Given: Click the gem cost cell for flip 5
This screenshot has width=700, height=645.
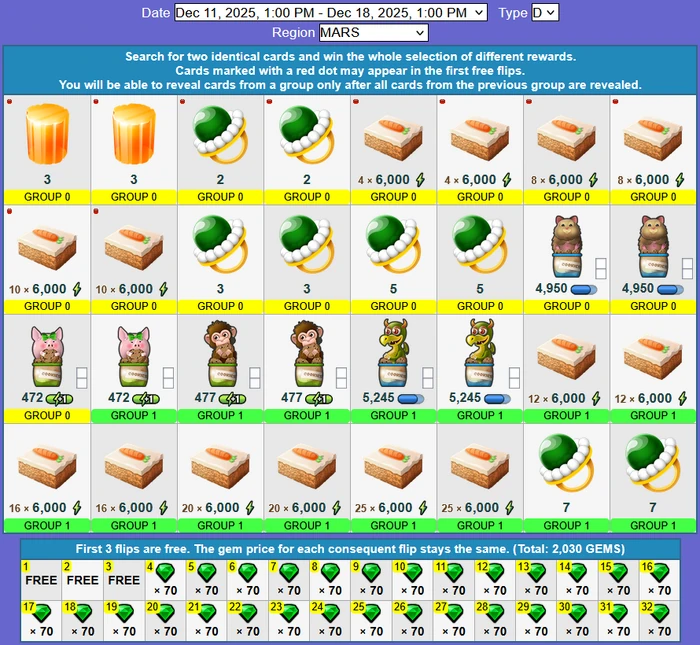Looking at the screenshot, I should click(x=206, y=580).
